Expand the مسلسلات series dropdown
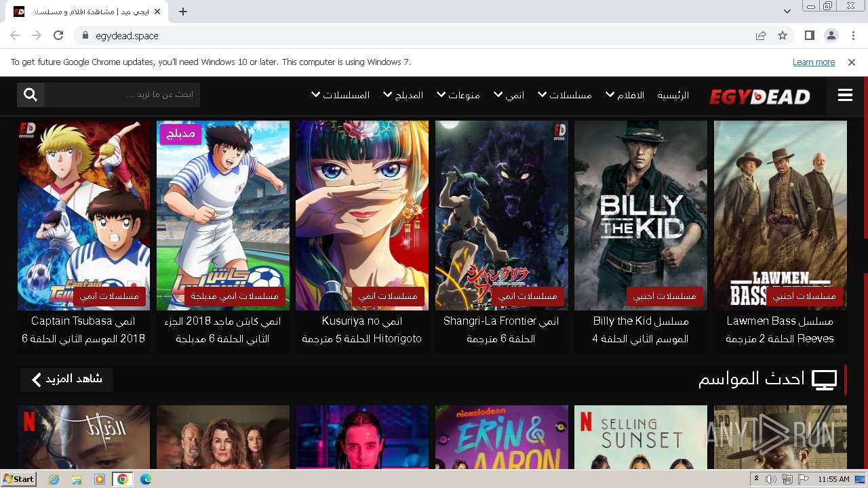 pyautogui.click(x=564, y=95)
